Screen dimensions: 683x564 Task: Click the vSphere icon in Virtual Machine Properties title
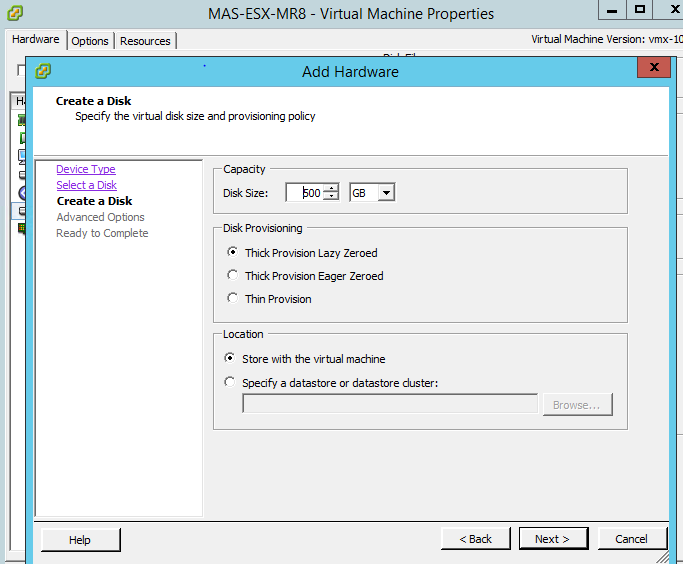click(x=15, y=13)
